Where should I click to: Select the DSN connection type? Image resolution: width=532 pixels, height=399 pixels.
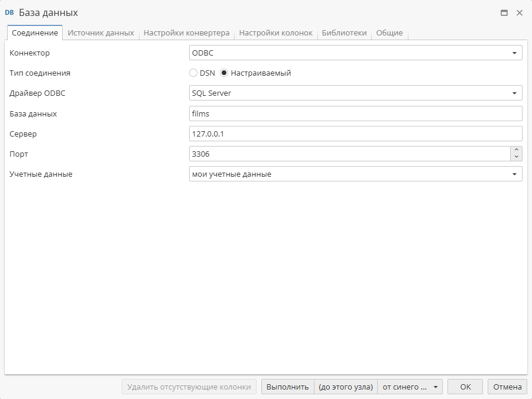tap(193, 73)
